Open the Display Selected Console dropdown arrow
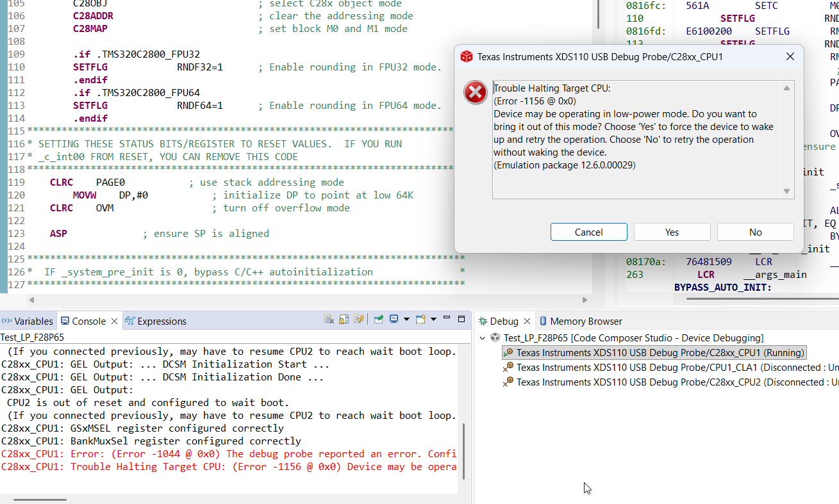 tap(406, 319)
